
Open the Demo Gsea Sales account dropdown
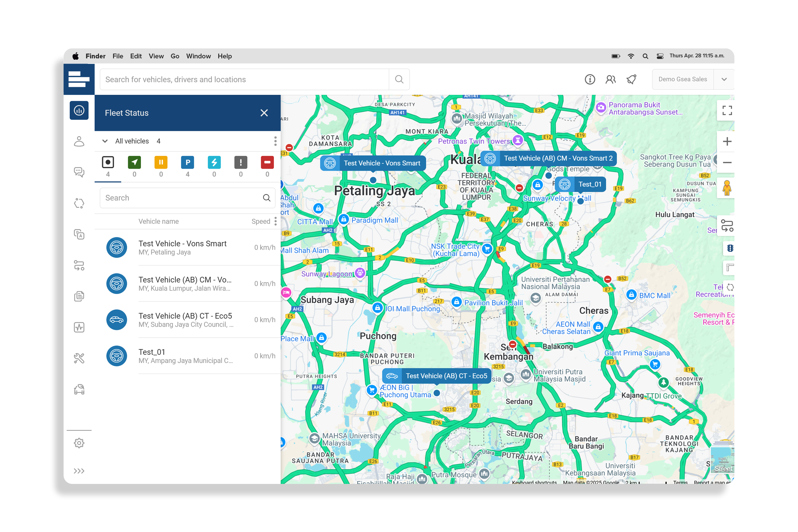coord(693,79)
